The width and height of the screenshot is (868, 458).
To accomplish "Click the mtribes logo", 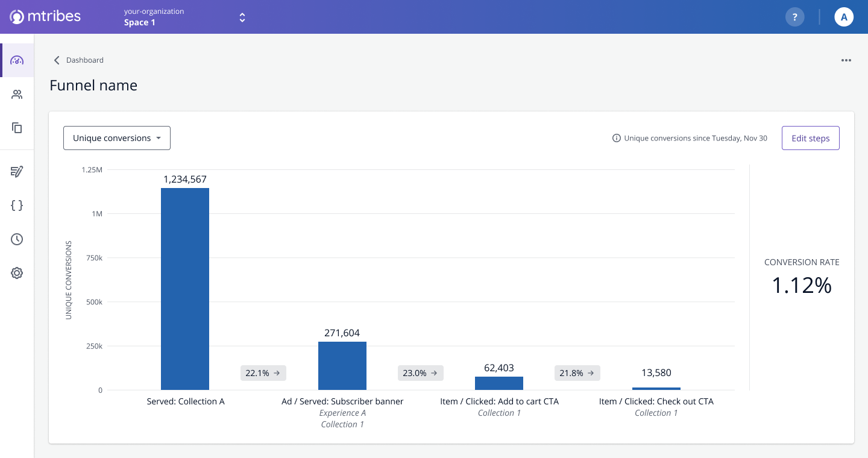I will (x=45, y=17).
